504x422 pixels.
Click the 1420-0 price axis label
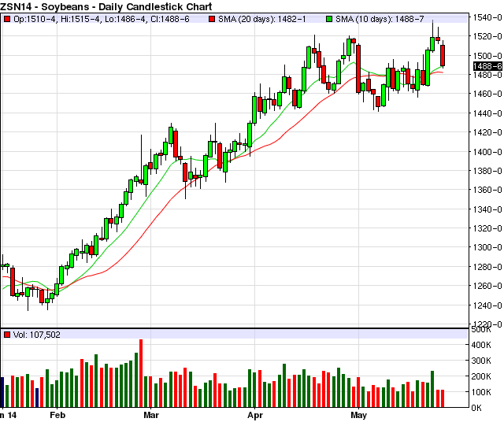click(487, 132)
